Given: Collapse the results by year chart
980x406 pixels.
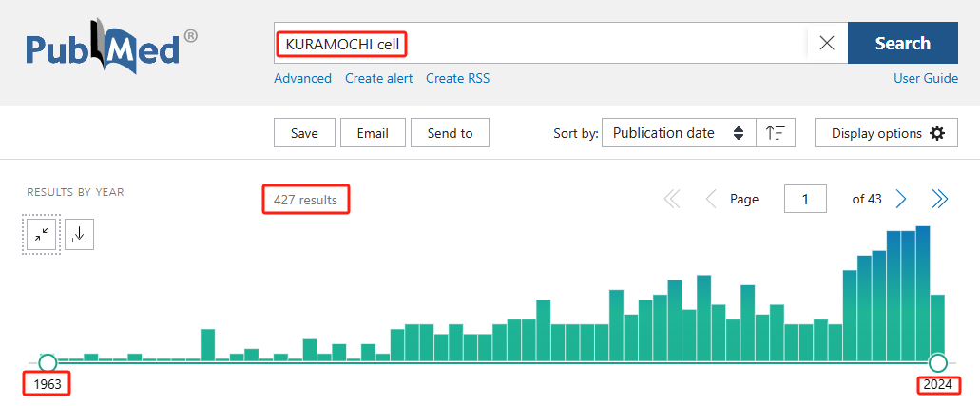Looking at the screenshot, I should click(x=42, y=235).
